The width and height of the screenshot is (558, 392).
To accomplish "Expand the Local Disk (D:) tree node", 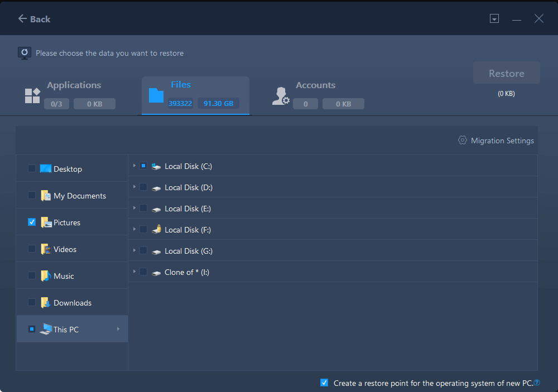I will point(134,187).
